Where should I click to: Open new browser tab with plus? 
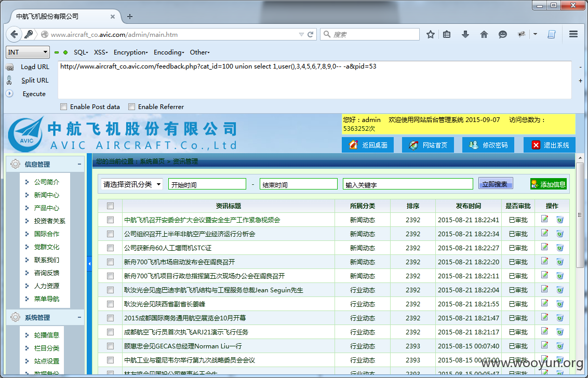click(x=130, y=17)
